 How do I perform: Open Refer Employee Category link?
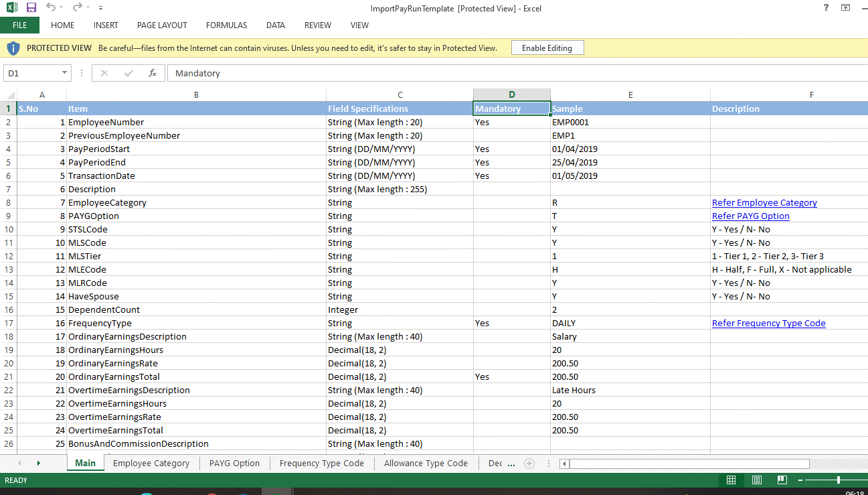click(764, 202)
